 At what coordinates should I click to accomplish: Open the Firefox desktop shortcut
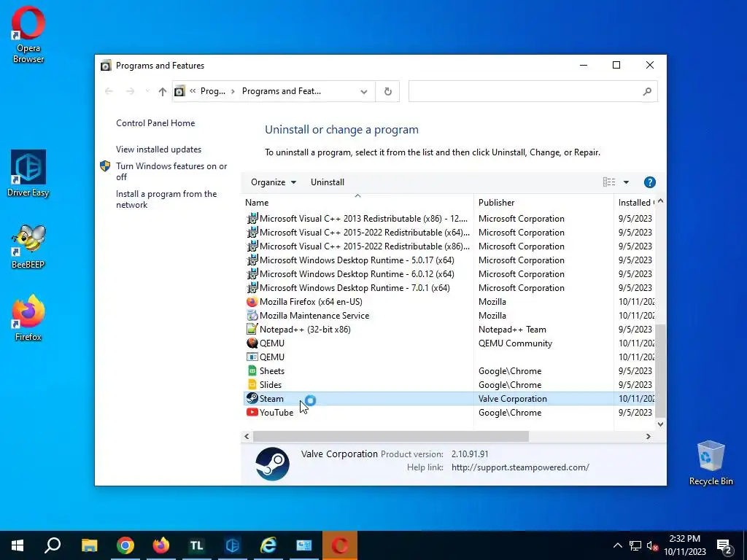(x=28, y=318)
